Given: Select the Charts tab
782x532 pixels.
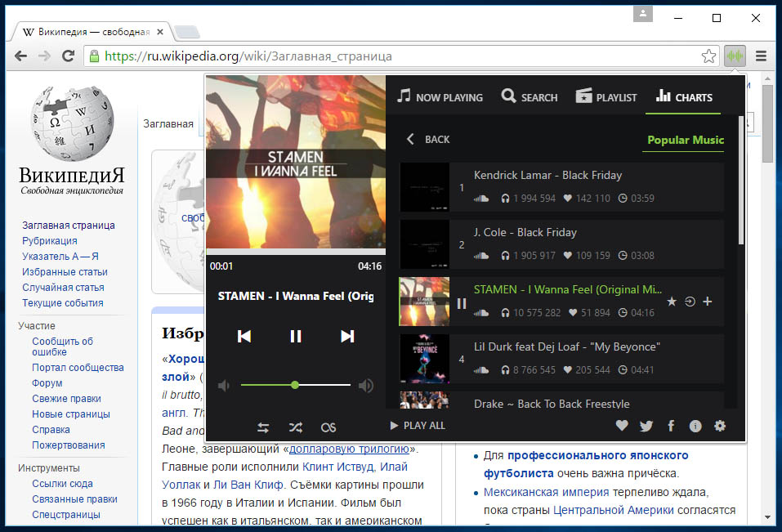Looking at the screenshot, I should click(684, 96).
